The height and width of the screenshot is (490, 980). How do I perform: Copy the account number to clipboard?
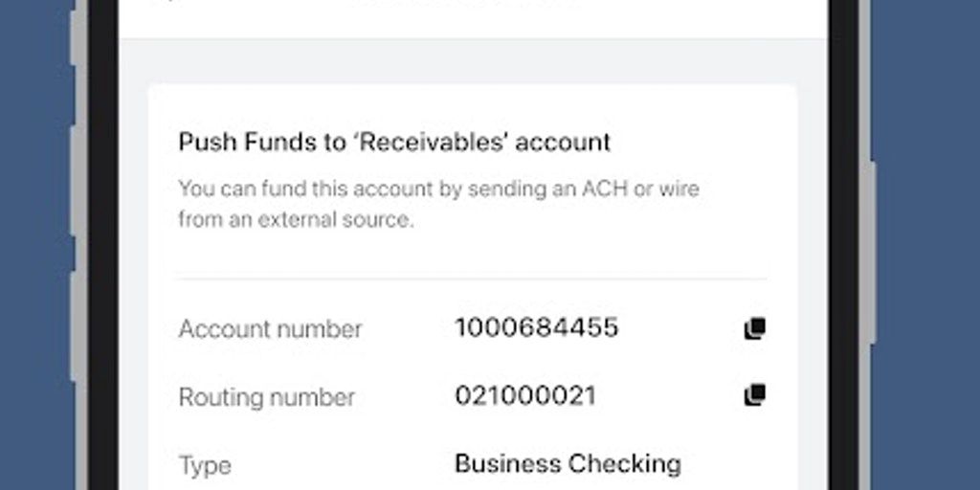point(754,328)
